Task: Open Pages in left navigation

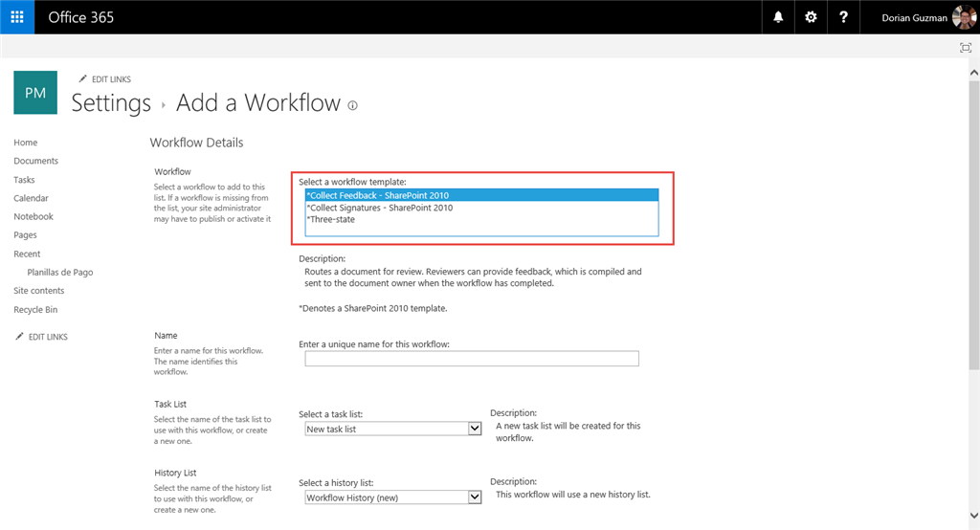Action: [x=25, y=235]
